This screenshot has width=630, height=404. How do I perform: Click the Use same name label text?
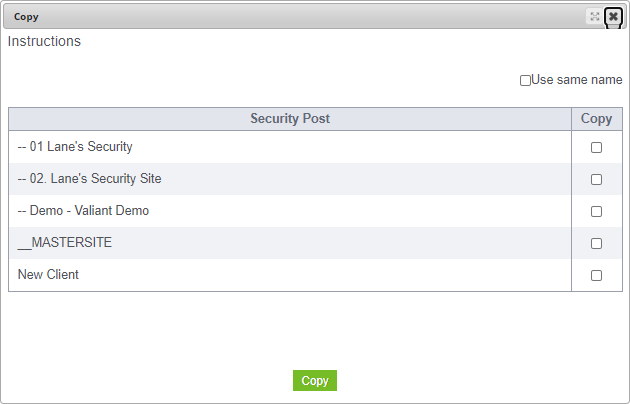tap(577, 80)
